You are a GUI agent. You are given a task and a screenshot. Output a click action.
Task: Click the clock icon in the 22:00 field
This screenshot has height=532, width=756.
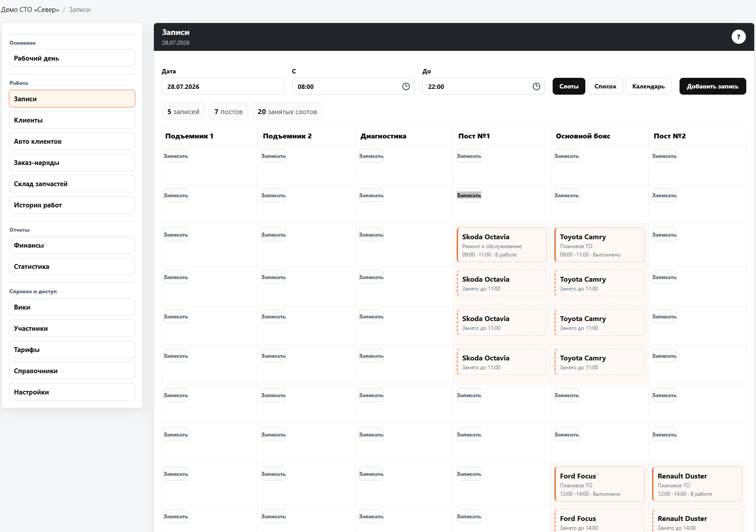536,87
